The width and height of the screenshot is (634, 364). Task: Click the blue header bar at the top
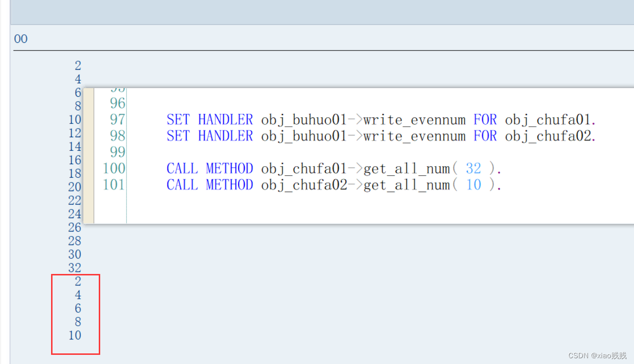pyautogui.click(x=318, y=12)
